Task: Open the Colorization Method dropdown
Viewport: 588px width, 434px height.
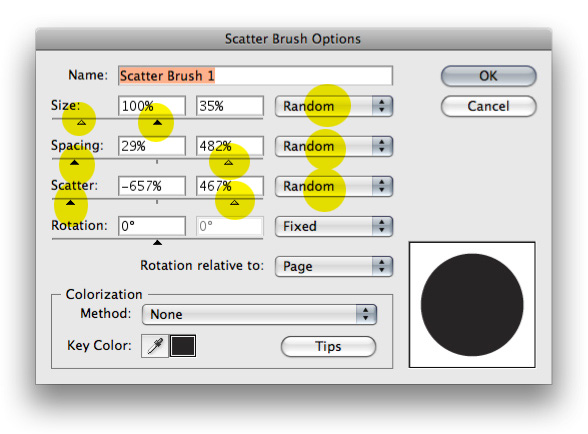Action: point(260,314)
